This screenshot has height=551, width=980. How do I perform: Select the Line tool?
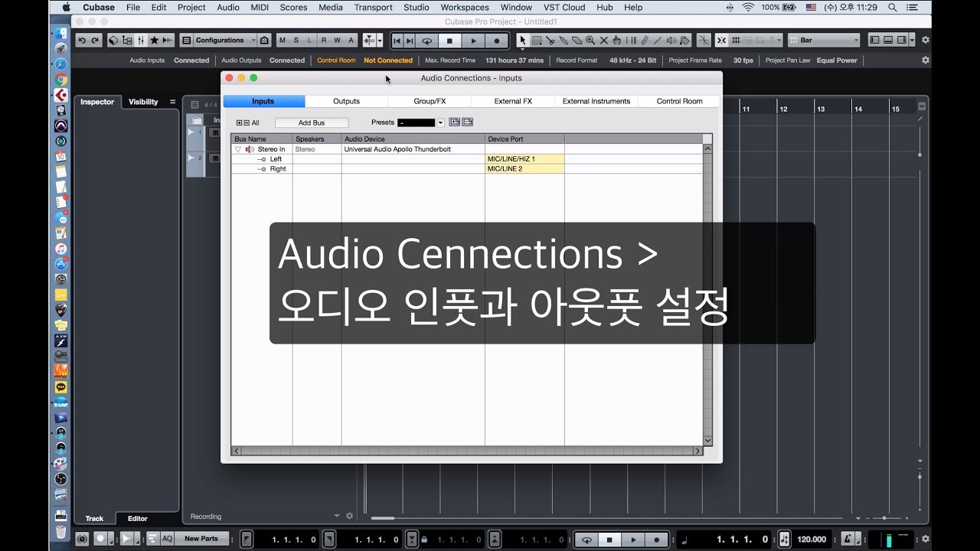point(658,41)
